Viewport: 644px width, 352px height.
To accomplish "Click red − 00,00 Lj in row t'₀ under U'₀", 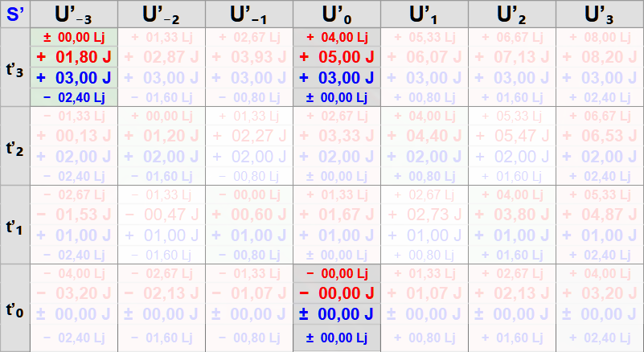I will [x=337, y=274].
